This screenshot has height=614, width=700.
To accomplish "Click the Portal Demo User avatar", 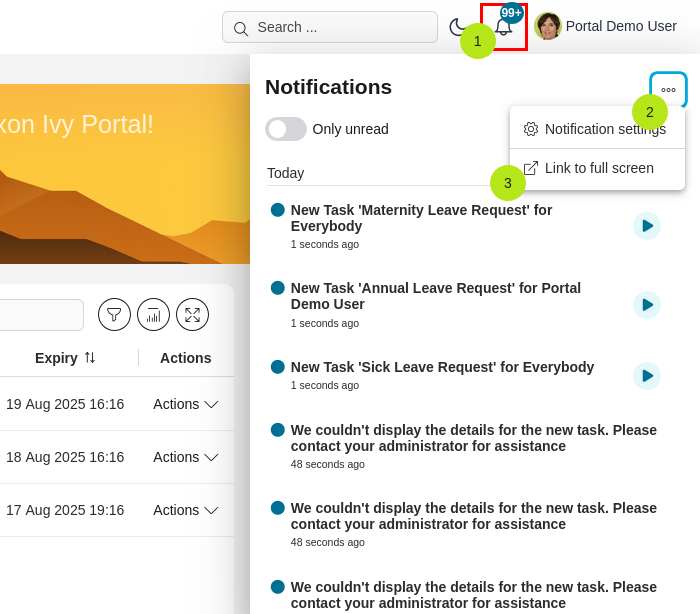I will tap(548, 26).
